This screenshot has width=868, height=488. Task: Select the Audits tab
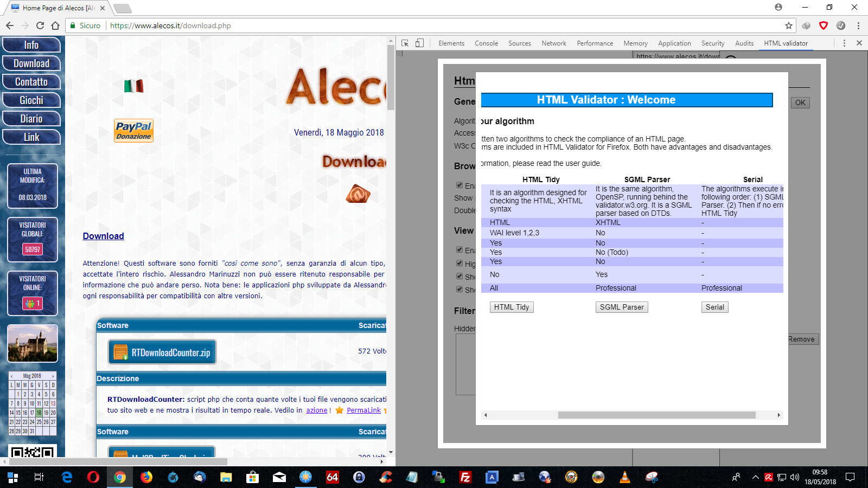point(744,43)
